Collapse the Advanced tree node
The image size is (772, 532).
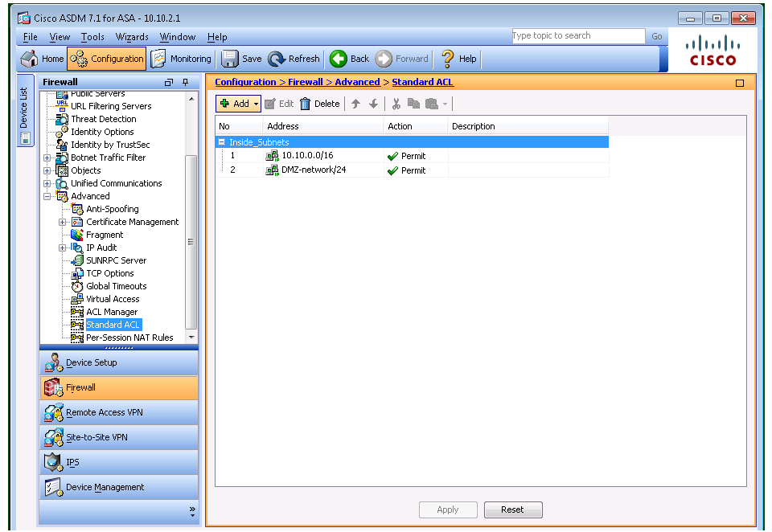(47, 196)
